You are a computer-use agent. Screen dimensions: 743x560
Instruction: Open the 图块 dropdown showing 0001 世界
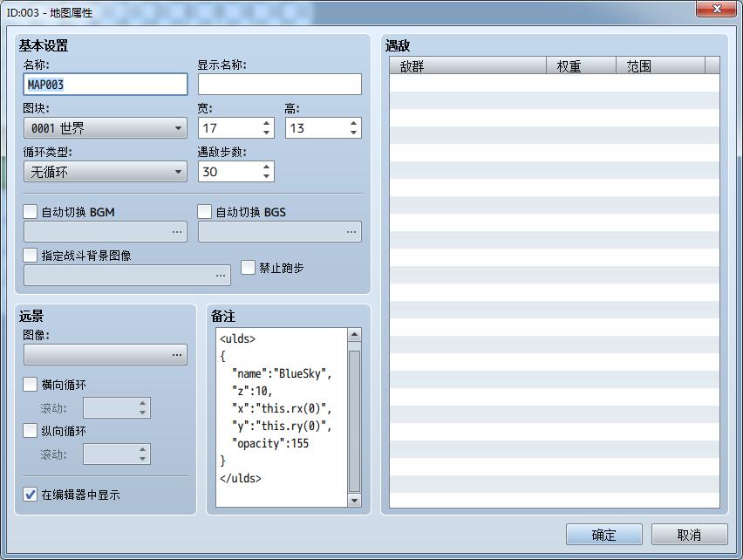coord(106,128)
